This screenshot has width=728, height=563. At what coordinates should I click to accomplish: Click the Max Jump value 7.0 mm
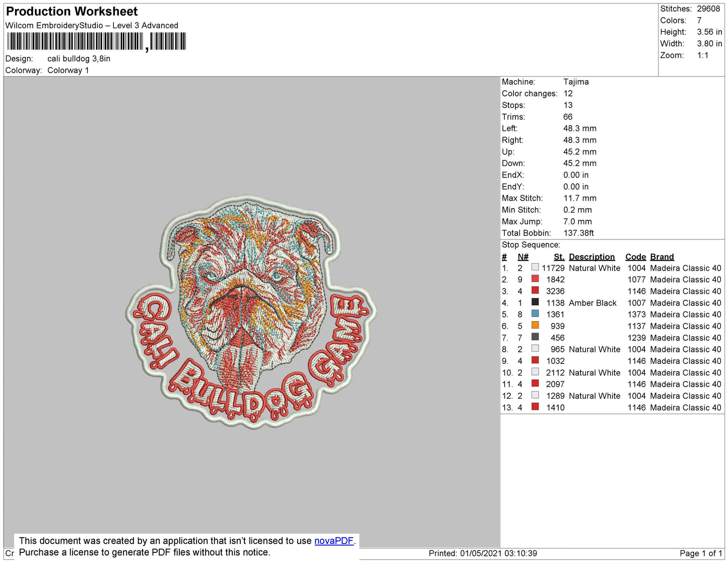[x=577, y=222]
